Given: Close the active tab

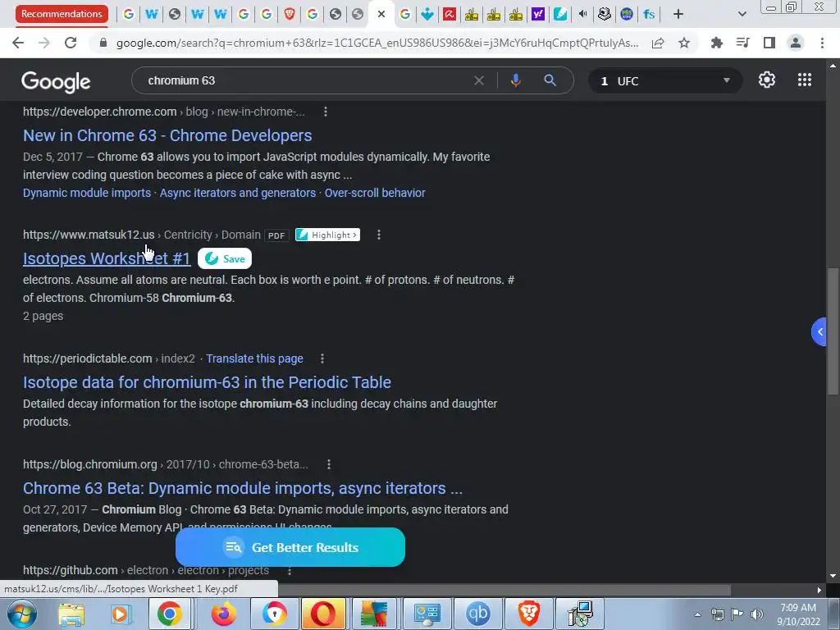Looking at the screenshot, I should [x=381, y=14].
